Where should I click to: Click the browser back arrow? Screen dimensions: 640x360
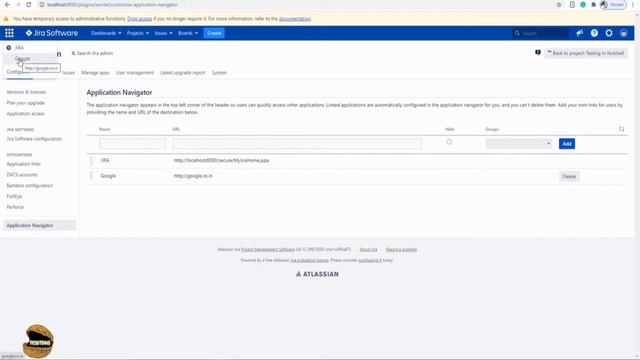click(7, 4)
